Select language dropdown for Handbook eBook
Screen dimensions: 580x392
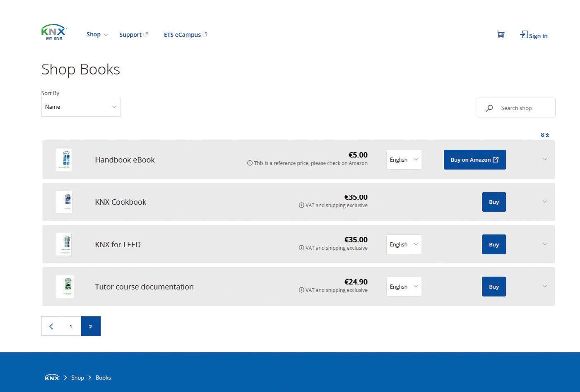404,160
